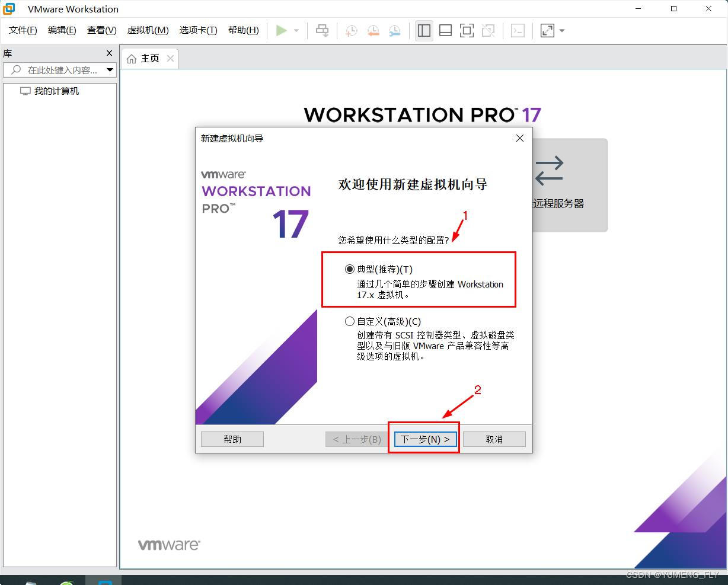Close the 新建虚拟机向导 dialog
Viewport: 728px width, 585px height.
[x=519, y=138]
